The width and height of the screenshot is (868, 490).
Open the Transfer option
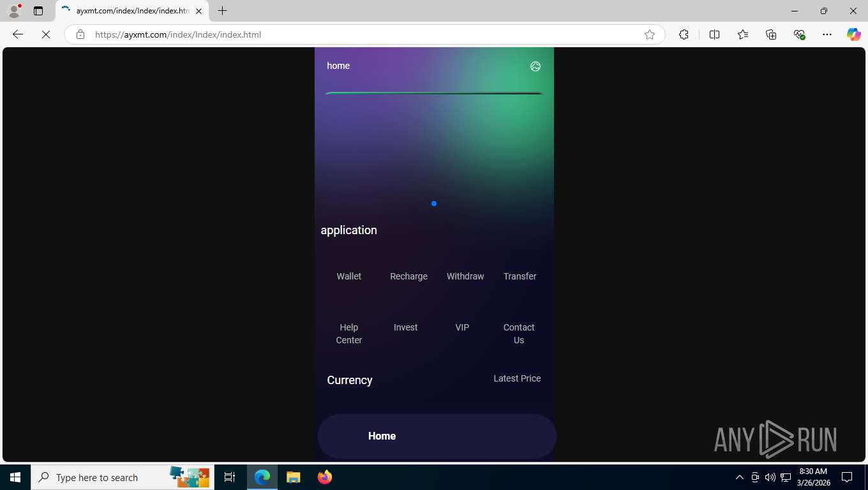(520, 276)
